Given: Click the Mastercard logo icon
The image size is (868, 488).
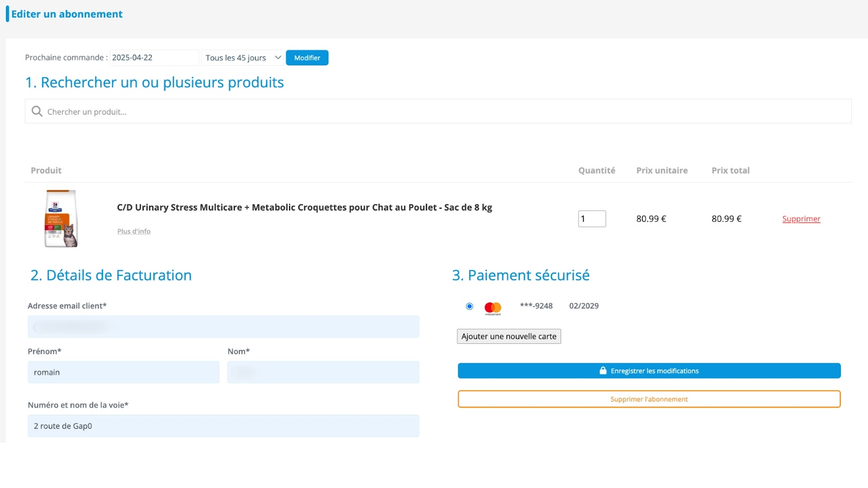Looking at the screenshot, I should coord(493,307).
